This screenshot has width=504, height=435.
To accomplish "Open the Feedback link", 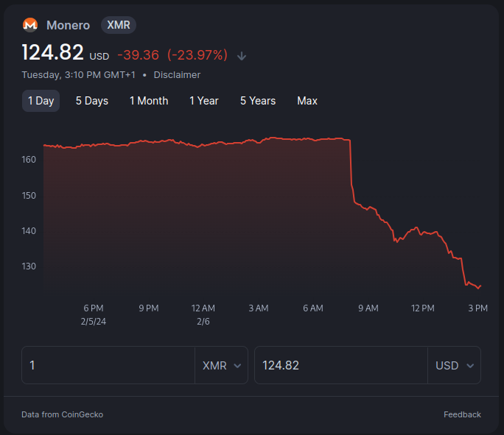I will [x=462, y=414].
